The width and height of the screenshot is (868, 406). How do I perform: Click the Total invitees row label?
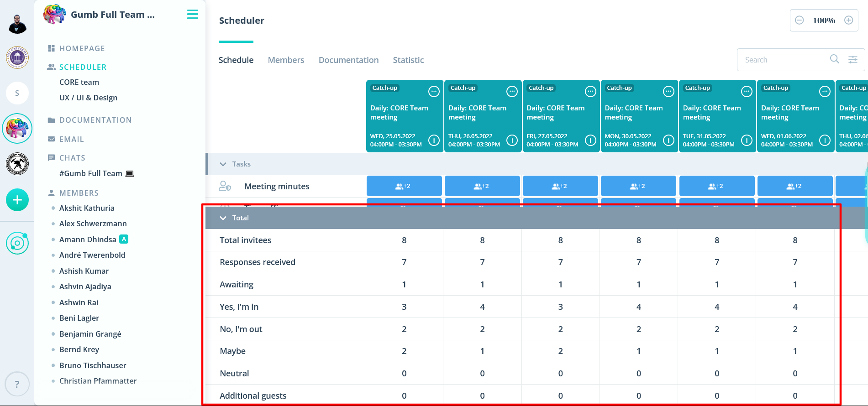245,240
